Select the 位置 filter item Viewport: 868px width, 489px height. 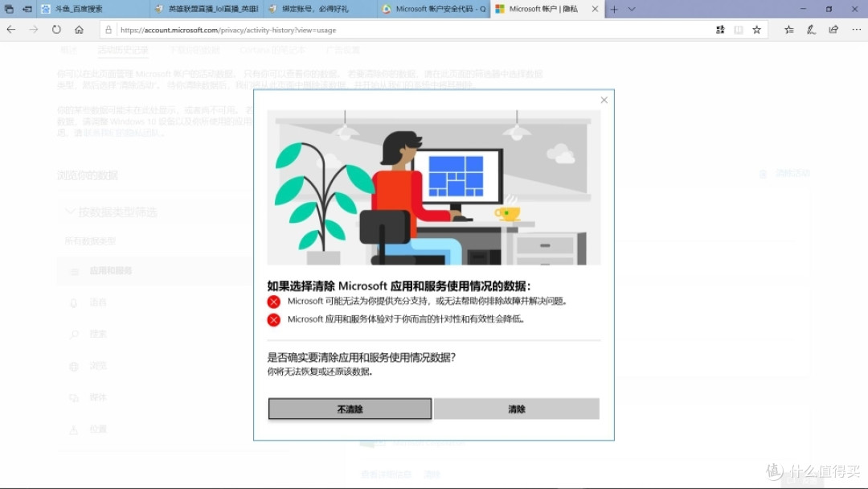coord(98,429)
